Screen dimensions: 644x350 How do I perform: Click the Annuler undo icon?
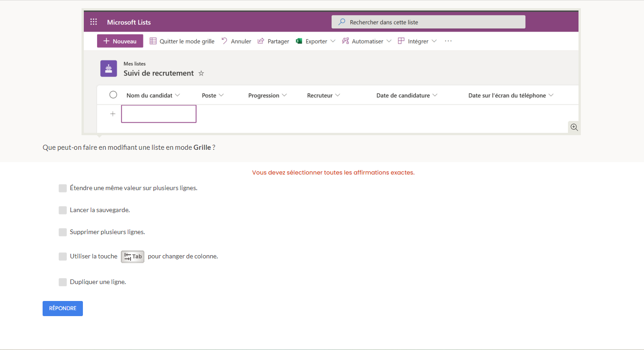pyautogui.click(x=224, y=41)
